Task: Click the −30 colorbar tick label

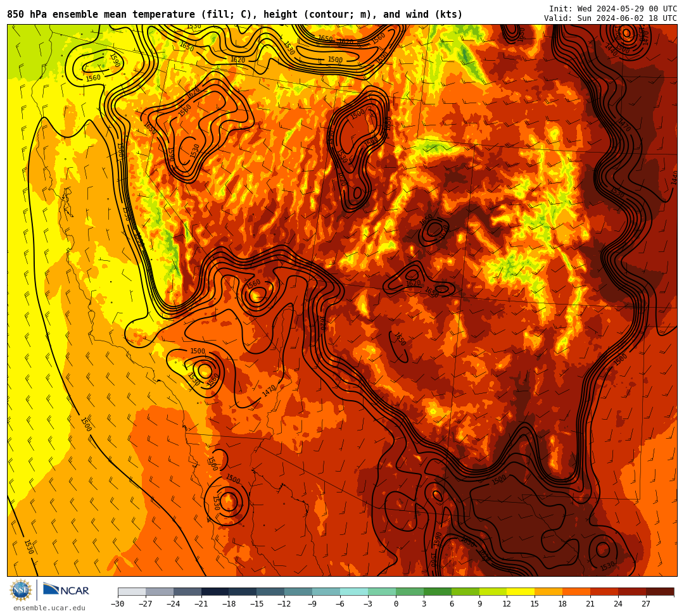Action: click(118, 604)
